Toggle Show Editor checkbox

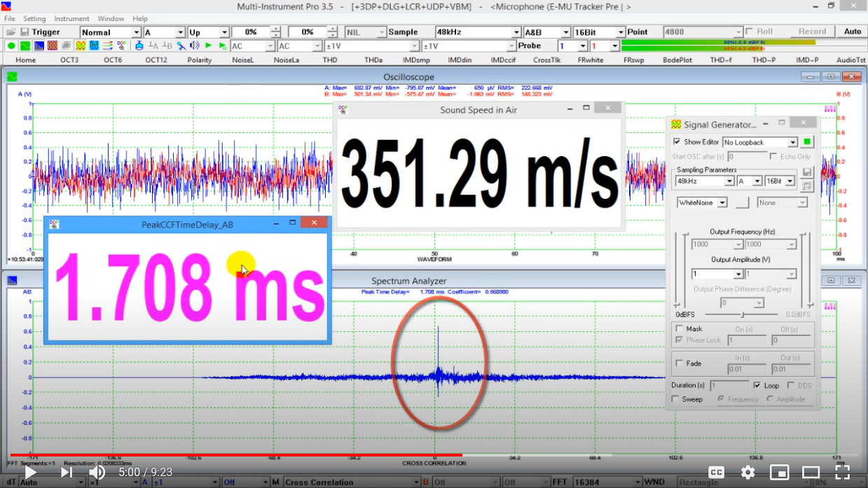pos(677,142)
